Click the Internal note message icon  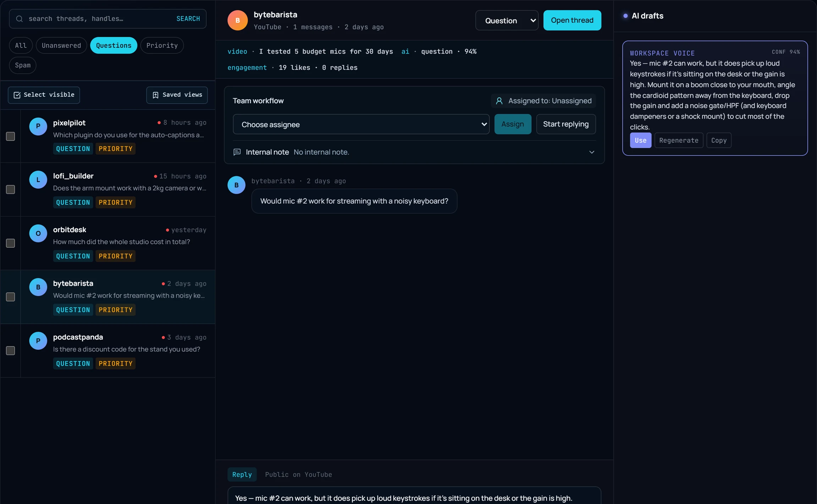click(237, 152)
